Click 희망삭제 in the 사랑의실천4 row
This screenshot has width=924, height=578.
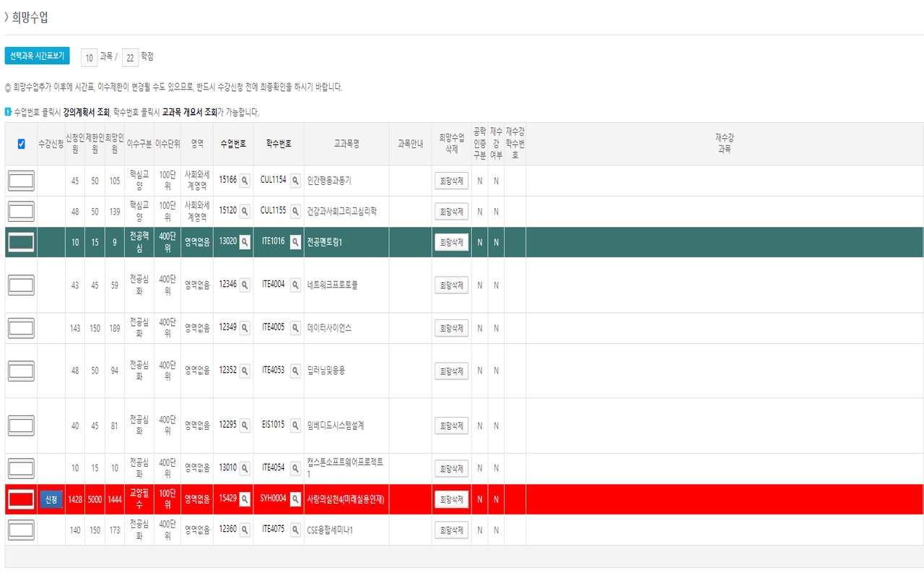click(x=451, y=499)
